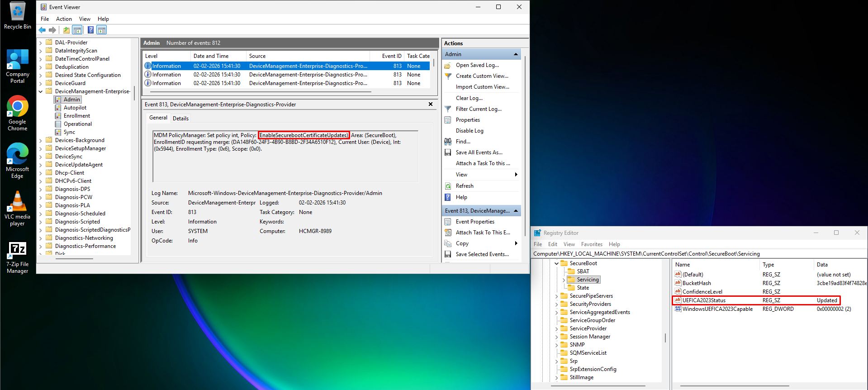Click the Up One Level folder toolbar icon
This screenshot has width=868, height=390.
coord(66,30)
